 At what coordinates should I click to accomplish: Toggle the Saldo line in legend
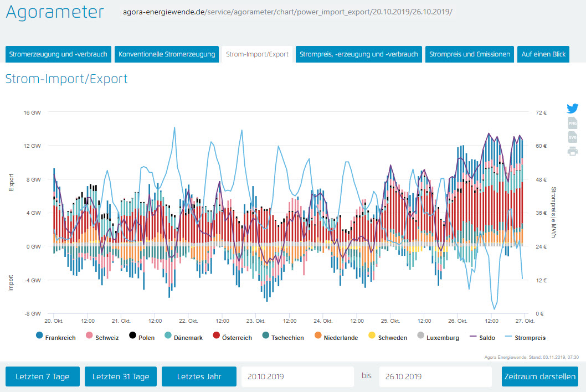482,337
